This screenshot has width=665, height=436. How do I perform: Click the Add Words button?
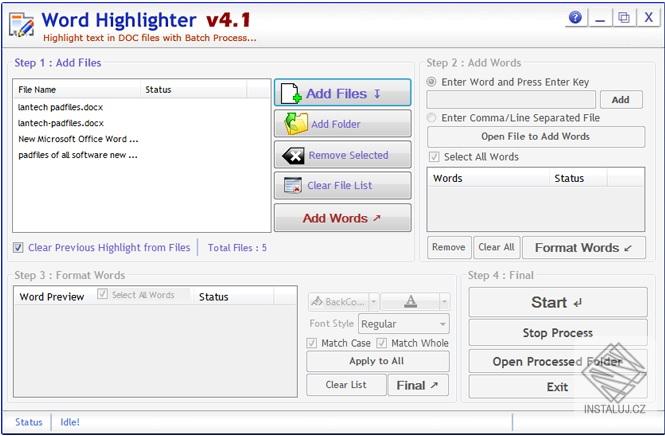pyautogui.click(x=343, y=218)
